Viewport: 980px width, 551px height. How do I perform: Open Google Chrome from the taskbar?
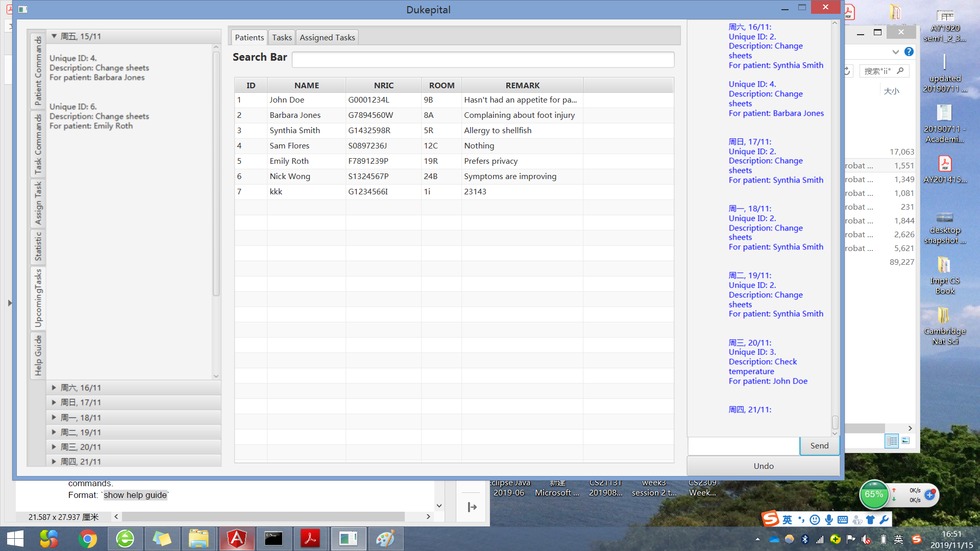point(88,539)
